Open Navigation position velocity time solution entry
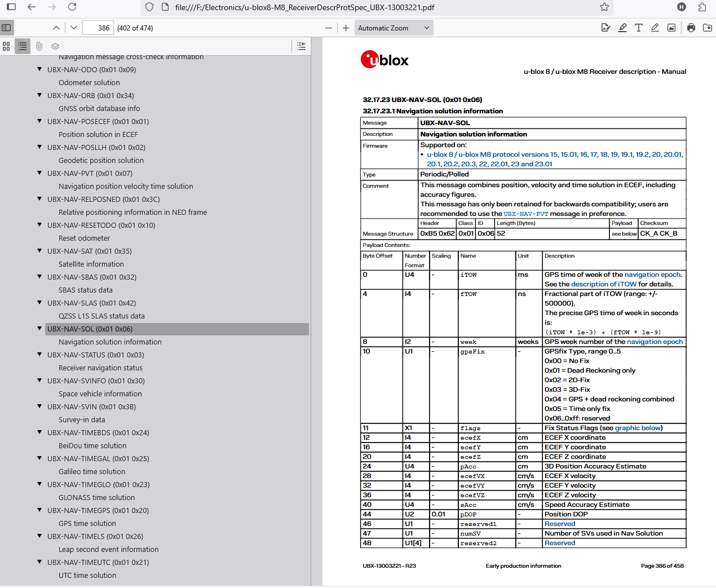Screen dimensions: 716x588 tap(126, 187)
